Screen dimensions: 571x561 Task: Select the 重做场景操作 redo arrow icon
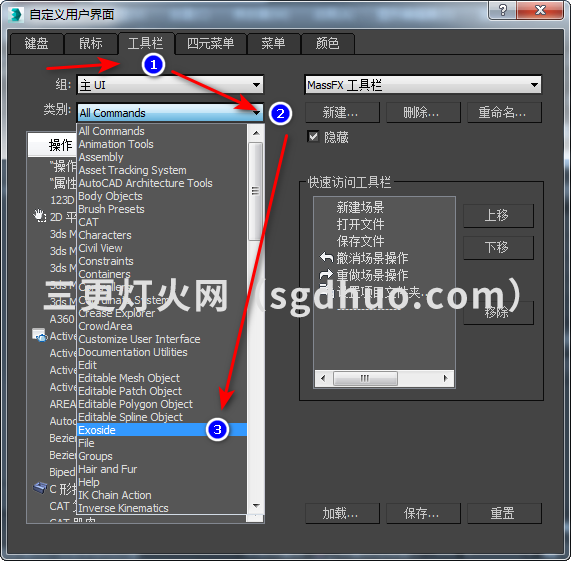(326, 274)
